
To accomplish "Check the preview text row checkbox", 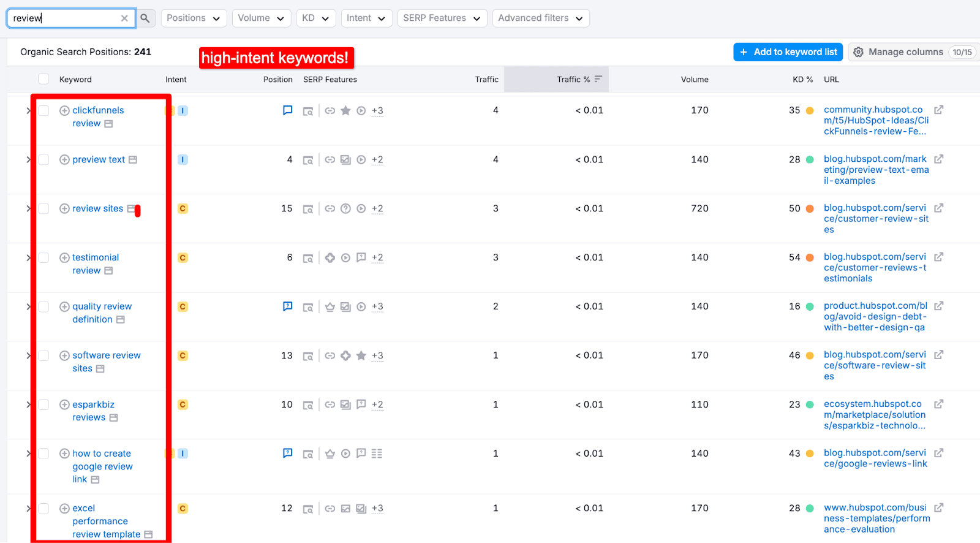I will point(43,159).
